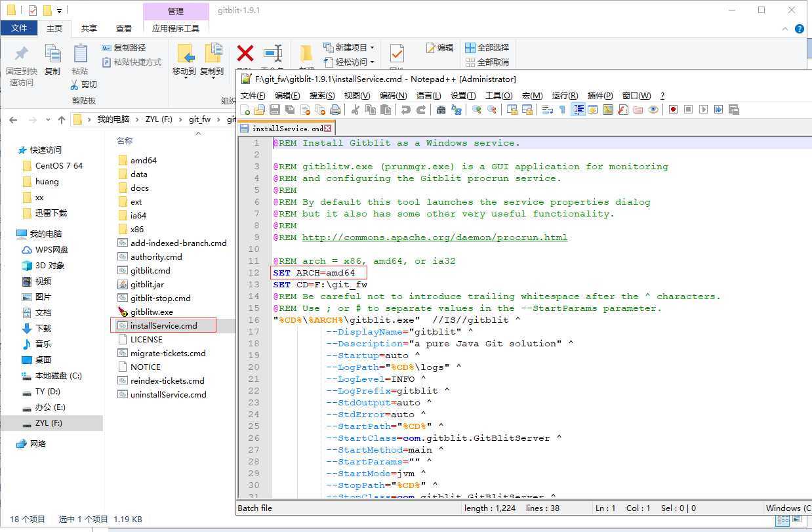Open the procrun.html hyperlink on line 9
Viewport: 812px width, 532px height.
(435, 237)
